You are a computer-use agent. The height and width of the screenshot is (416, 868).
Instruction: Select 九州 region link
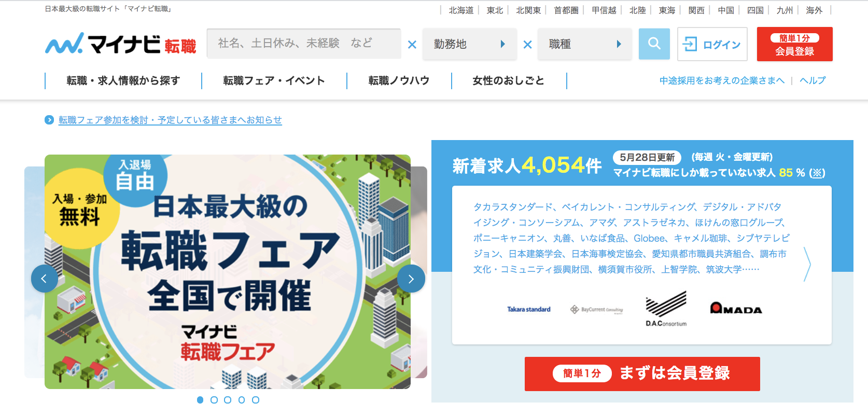(785, 10)
